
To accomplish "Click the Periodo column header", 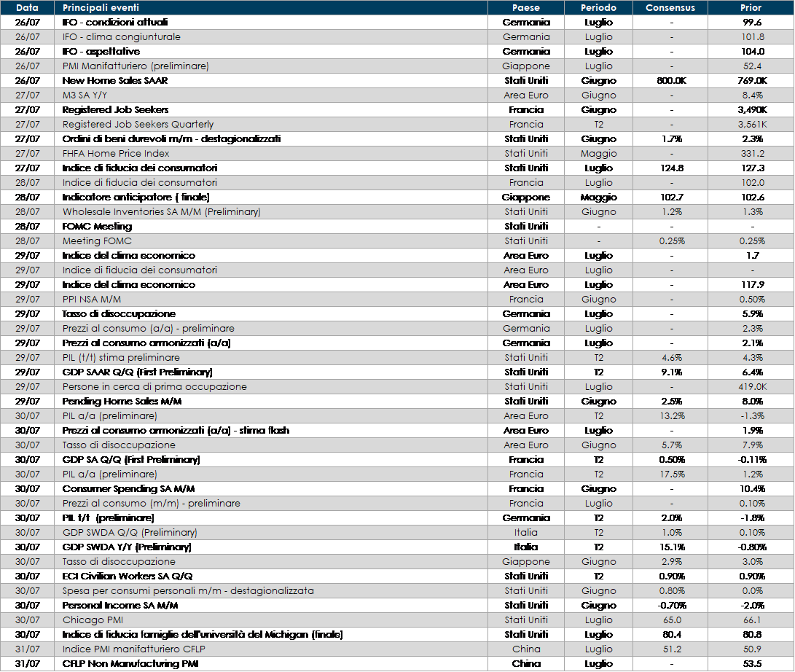I will tap(598, 8).
